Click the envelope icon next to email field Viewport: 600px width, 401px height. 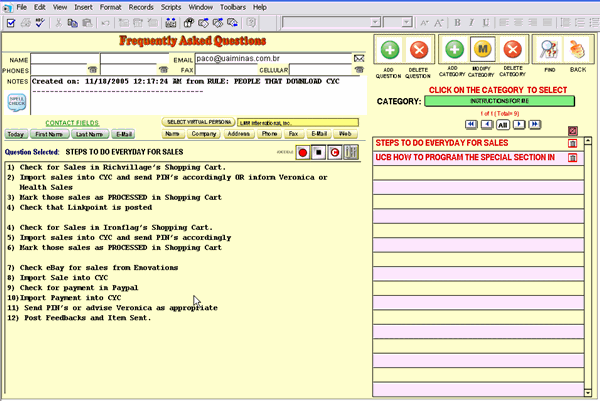coord(359,59)
